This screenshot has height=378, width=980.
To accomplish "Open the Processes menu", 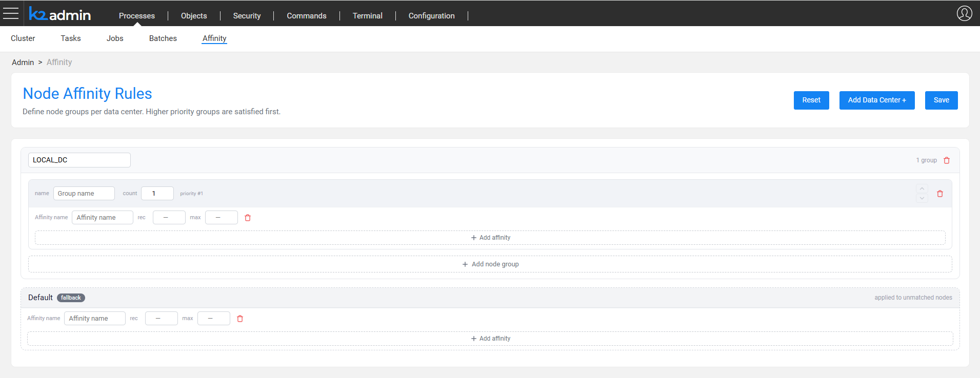I will point(137,16).
